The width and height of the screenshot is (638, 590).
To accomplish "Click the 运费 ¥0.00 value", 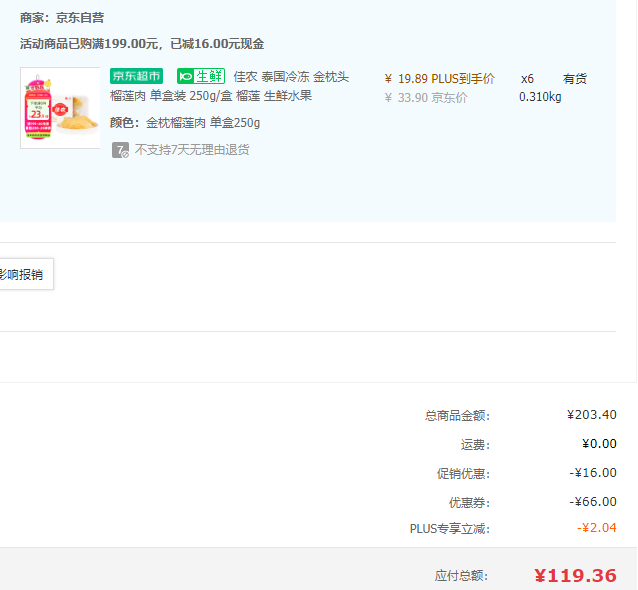I will (x=599, y=444).
